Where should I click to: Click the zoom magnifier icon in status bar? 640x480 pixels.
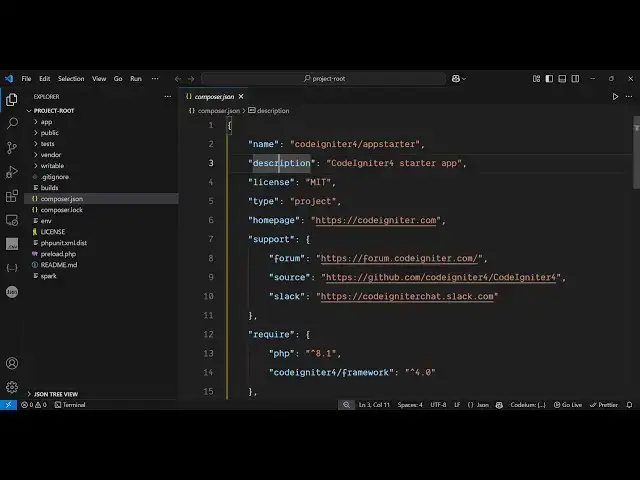(346, 405)
